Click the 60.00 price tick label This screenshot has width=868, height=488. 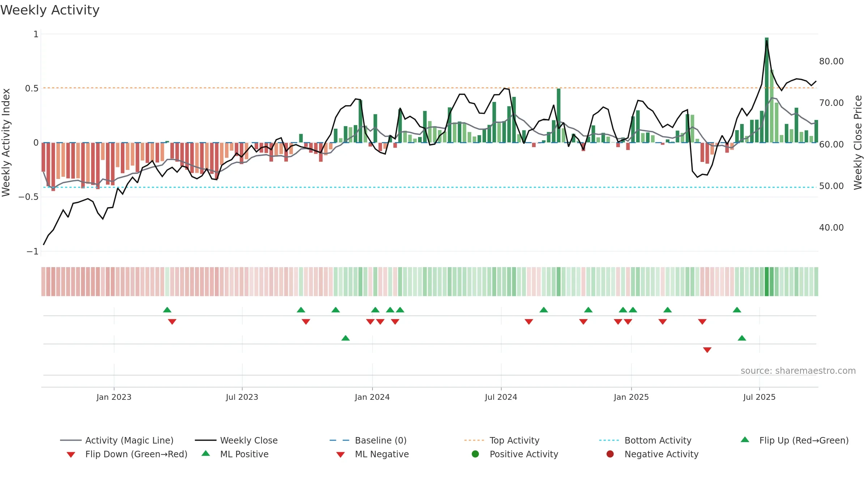[831, 144]
